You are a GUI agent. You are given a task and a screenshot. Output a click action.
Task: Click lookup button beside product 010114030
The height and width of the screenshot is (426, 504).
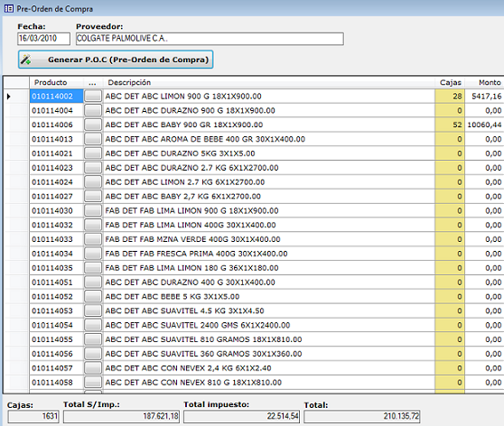93,210
